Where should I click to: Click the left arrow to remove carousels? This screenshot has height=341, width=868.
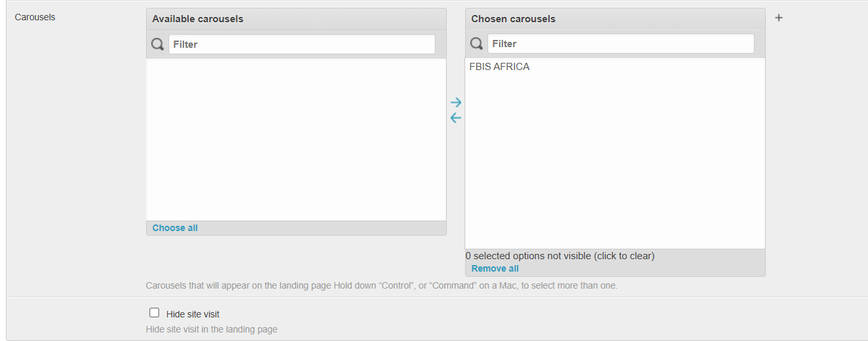coord(456,118)
